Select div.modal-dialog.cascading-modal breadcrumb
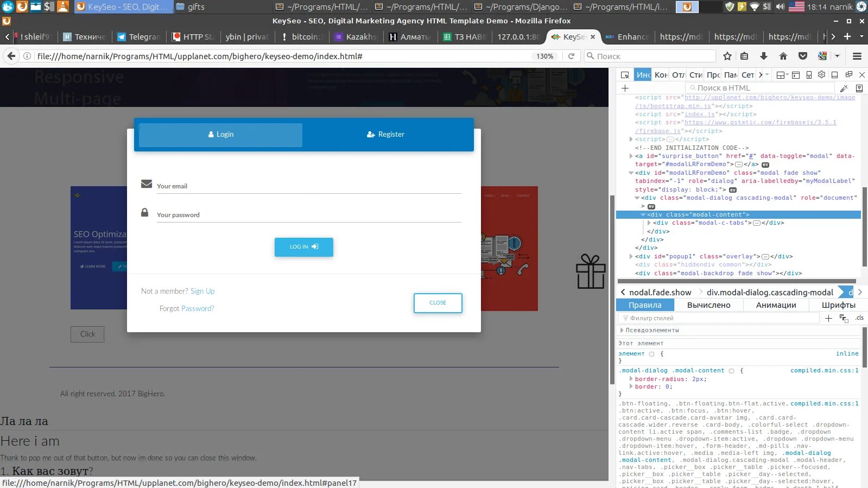Image resolution: width=868 pixels, height=488 pixels. point(770,292)
